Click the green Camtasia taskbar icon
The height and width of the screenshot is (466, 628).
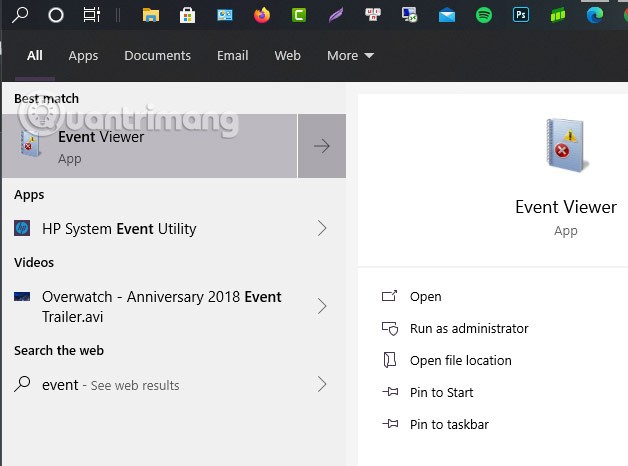coord(299,15)
